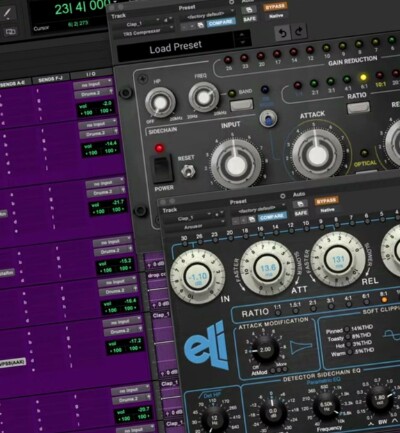This screenshot has height=433, width=400.
Task: Toggle the orange BYPASS on compressor plugin
Action: click(275, 7)
